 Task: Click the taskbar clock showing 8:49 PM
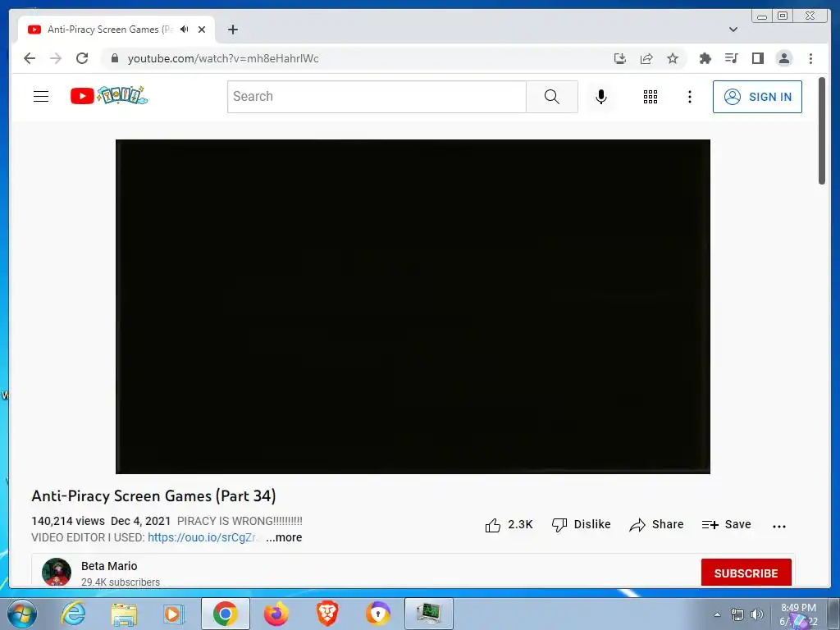(798, 614)
